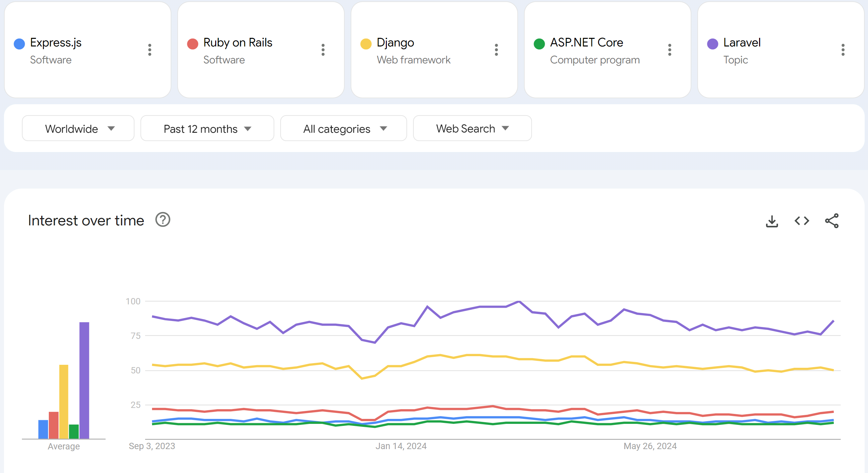The image size is (868, 473).
Task: Click the blue Express.js average bar
Action: pos(43,429)
